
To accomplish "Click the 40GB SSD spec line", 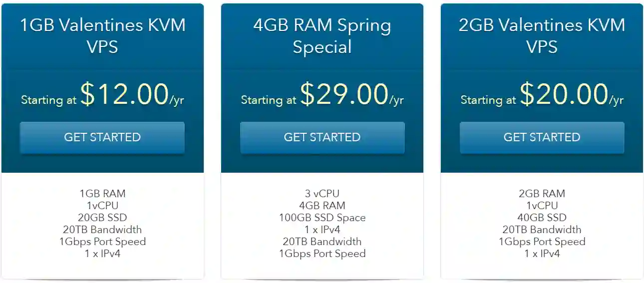I will 542,218.
